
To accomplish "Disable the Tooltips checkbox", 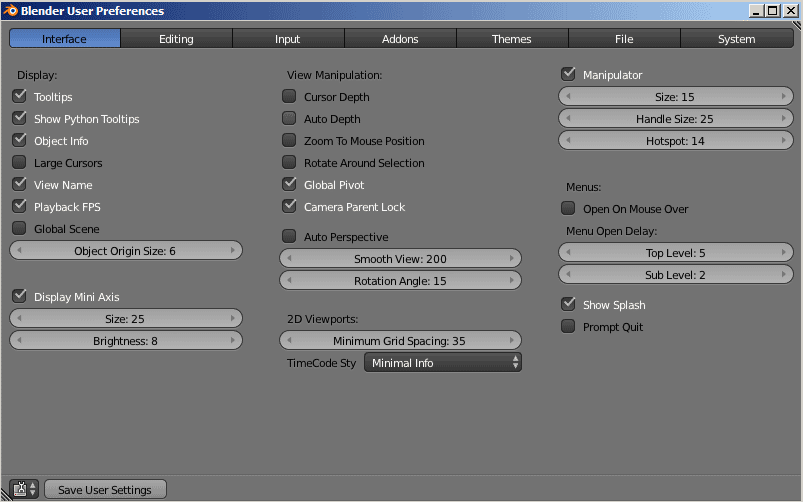I will [x=19, y=96].
